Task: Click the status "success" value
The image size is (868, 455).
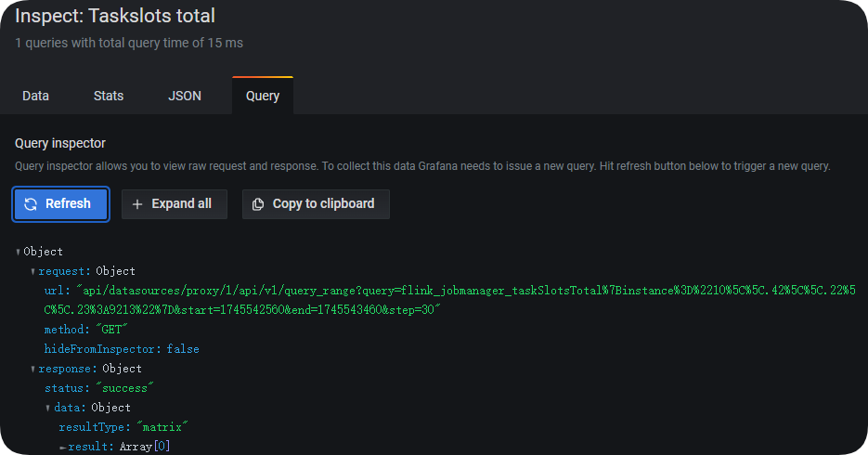Action: (x=124, y=388)
